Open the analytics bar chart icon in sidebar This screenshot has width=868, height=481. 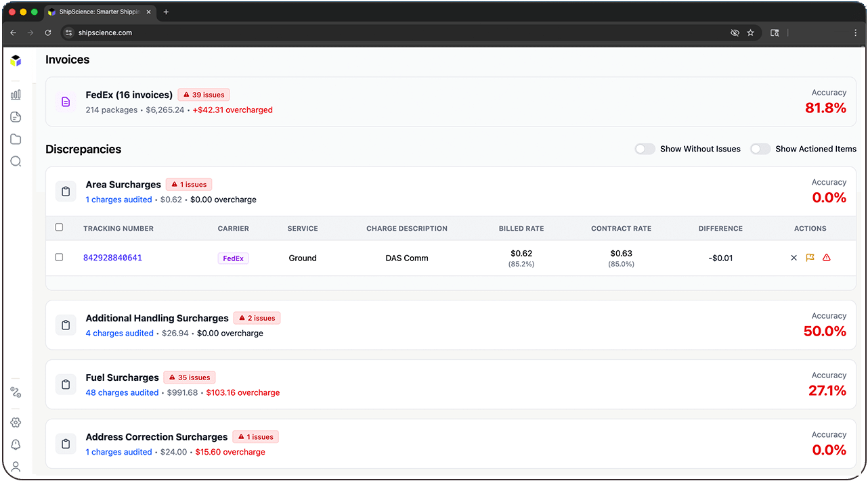pos(16,95)
